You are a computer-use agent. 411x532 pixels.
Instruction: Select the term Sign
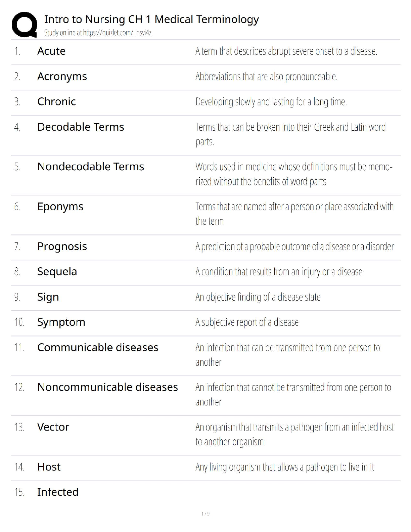(48, 297)
